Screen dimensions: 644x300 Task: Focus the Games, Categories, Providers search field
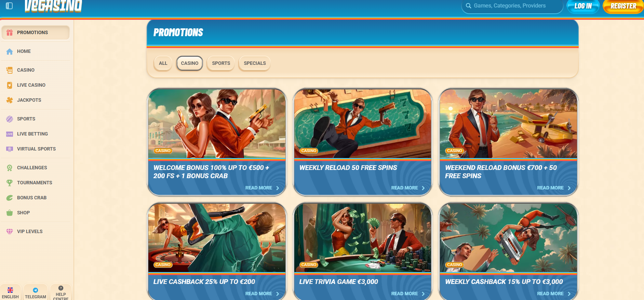tap(512, 6)
